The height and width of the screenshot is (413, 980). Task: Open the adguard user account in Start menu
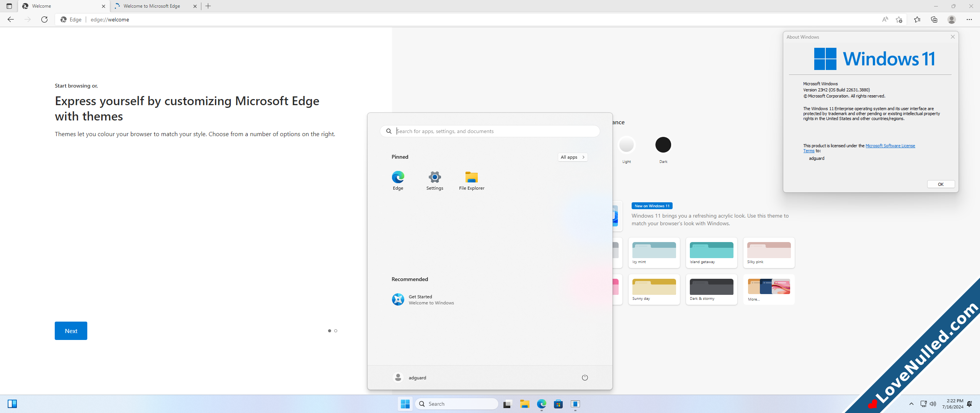[x=410, y=377]
